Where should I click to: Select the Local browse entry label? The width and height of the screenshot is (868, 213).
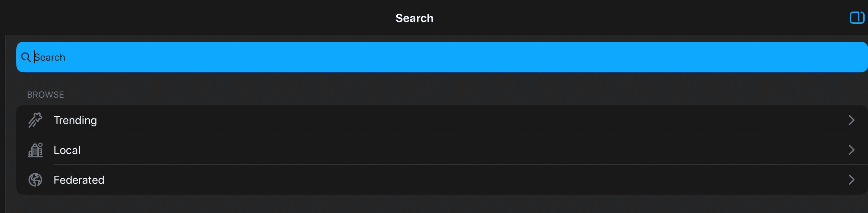[x=67, y=150]
